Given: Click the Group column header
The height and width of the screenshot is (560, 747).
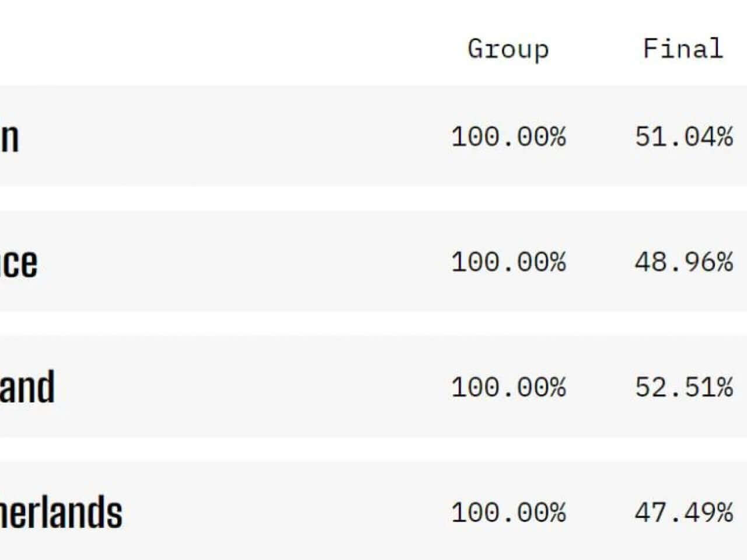Looking at the screenshot, I should coord(508,49).
